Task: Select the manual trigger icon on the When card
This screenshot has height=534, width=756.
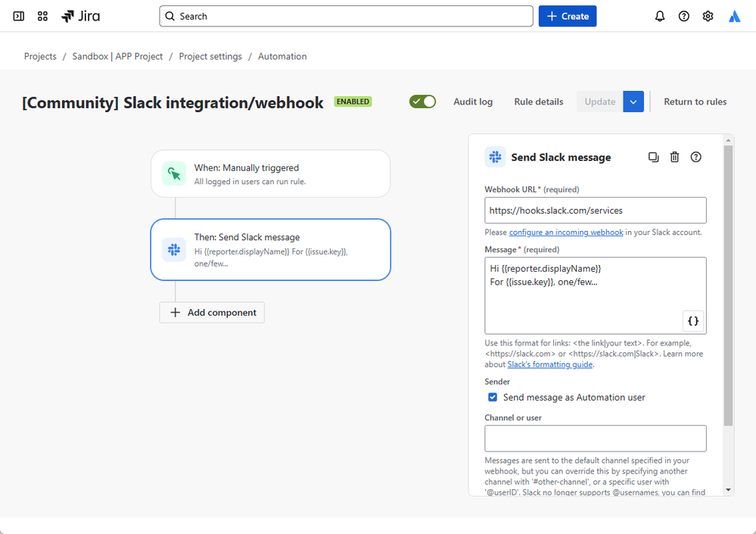Action: [174, 173]
